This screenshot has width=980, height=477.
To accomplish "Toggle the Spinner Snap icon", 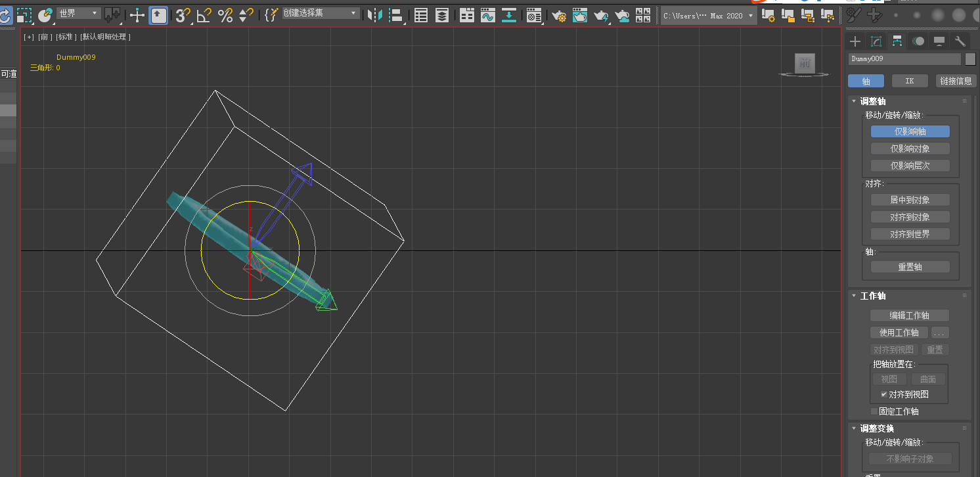I will [246, 16].
